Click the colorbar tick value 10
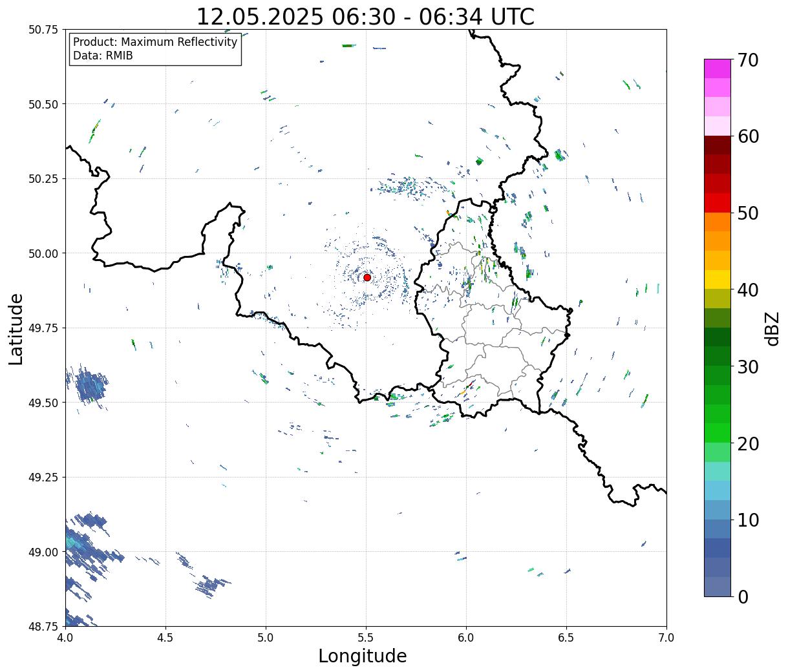 748,520
